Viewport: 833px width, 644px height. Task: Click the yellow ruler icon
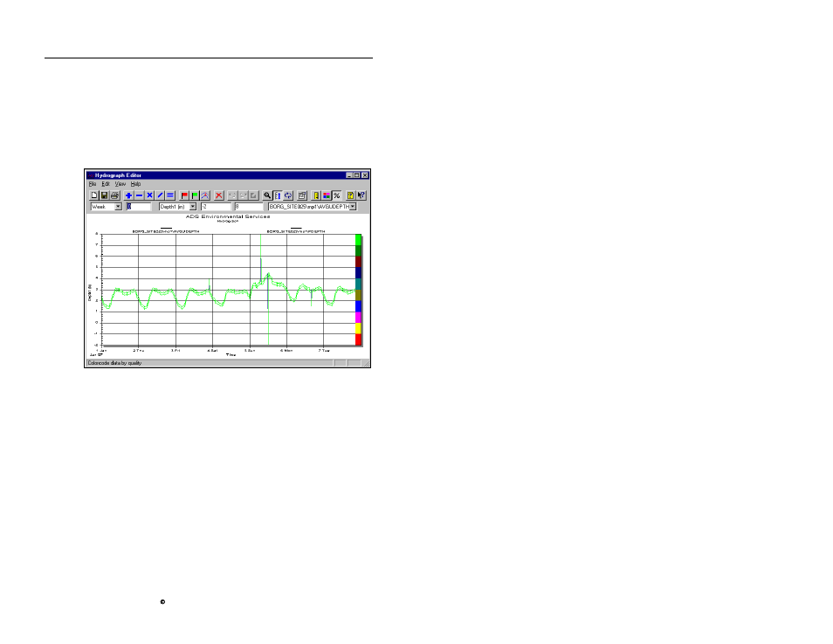(x=316, y=195)
